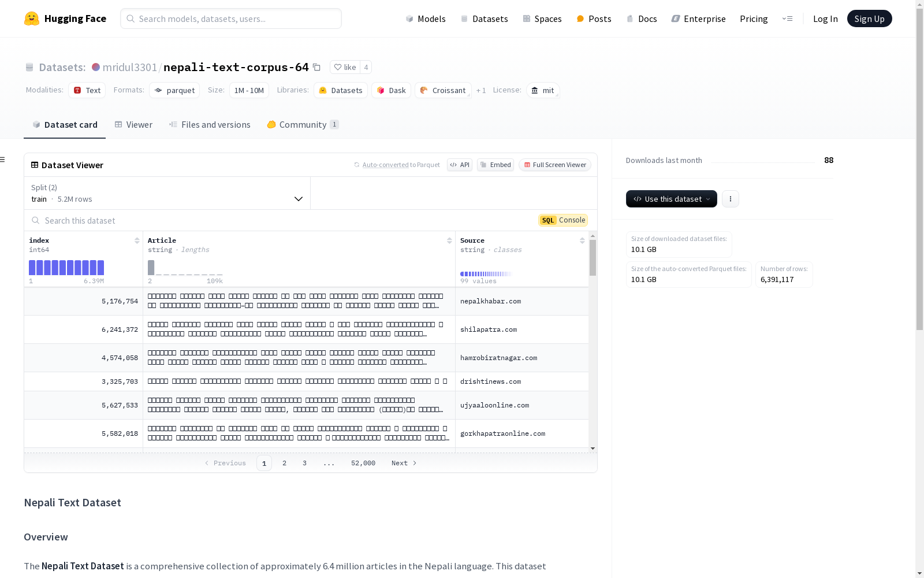Expand the Use this dataset dropdown
Image resolution: width=924 pixels, height=578 pixels.
coord(672,199)
